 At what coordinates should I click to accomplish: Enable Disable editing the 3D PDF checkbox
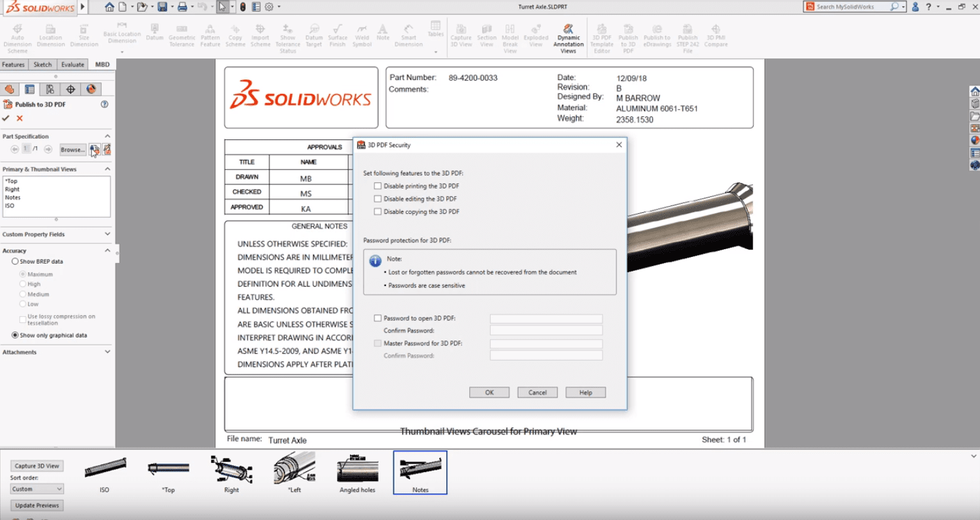coord(378,199)
